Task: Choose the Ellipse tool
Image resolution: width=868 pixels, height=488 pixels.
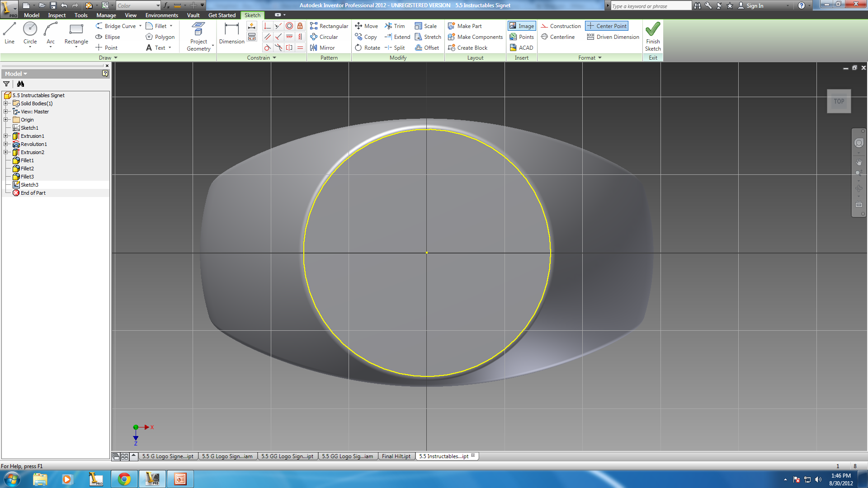Action: pos(108,37)
